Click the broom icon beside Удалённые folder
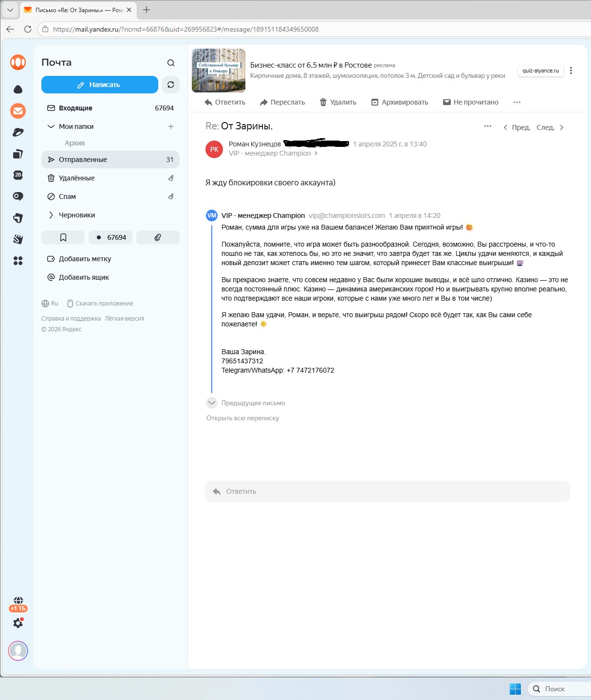The width and height of the screenshot is (591, 700). tap(171, 178)
